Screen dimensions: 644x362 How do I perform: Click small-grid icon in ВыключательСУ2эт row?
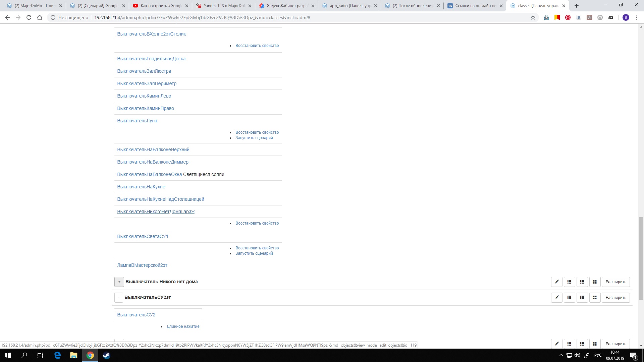(x=569, y=298)
